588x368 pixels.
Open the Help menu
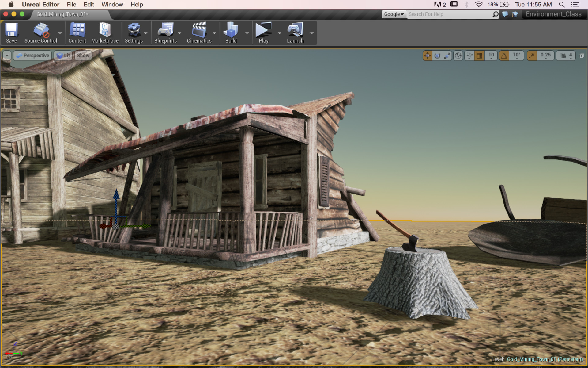pos(137,4)
